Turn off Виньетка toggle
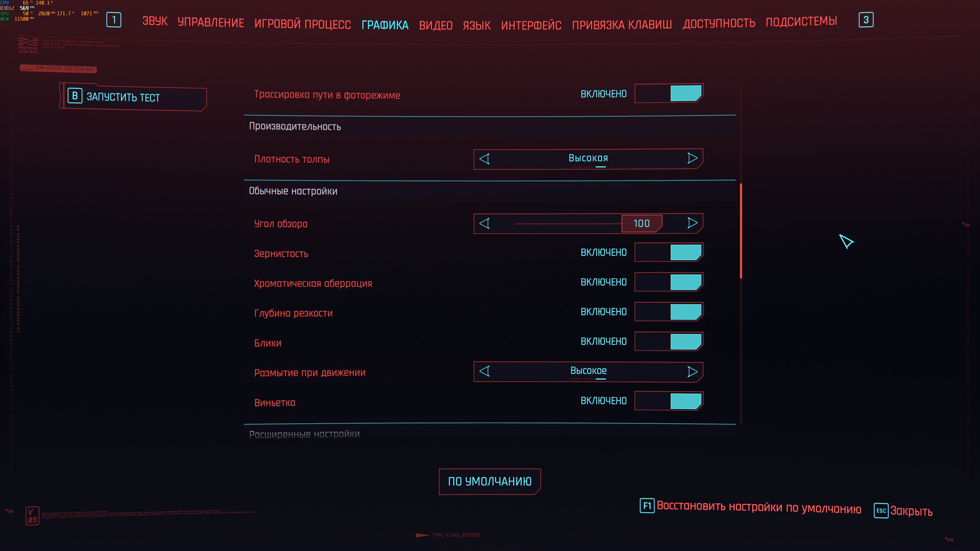980x551 pixels. (668, 401)
